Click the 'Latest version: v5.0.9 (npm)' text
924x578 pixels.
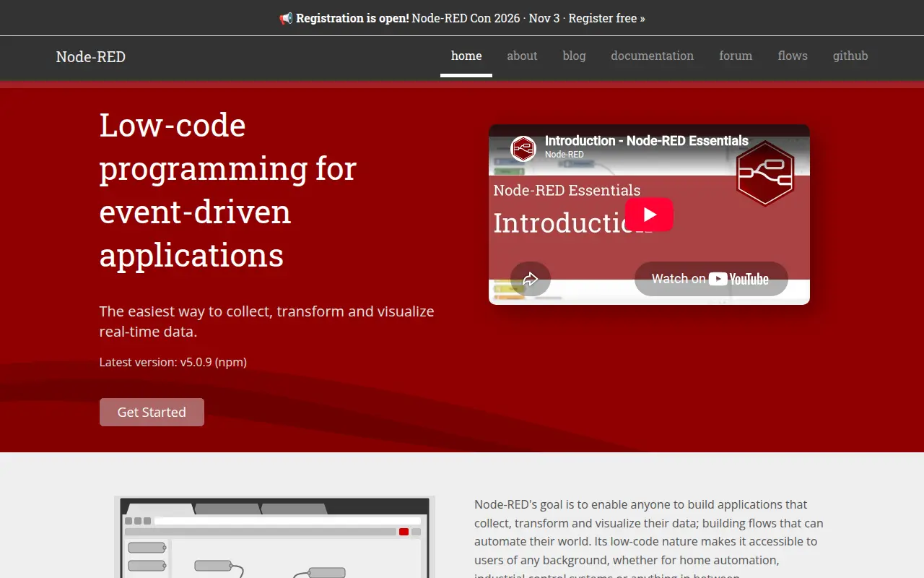pyautogui.click(x=173, y=362)
